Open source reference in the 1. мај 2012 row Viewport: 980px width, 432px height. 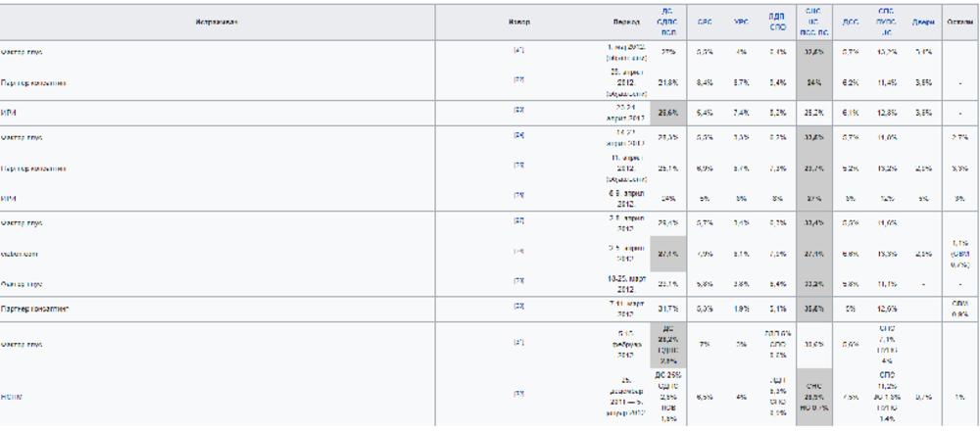519,48
